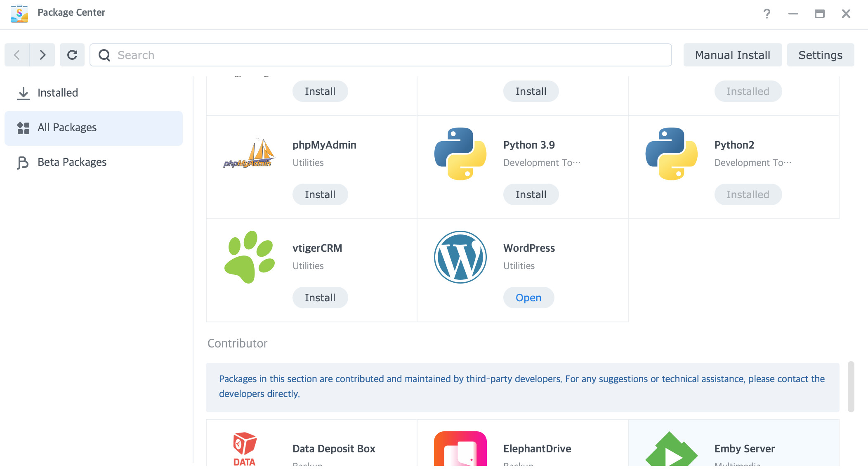Click into the Search field
This screenshot has height=473, width=868.
380,55
